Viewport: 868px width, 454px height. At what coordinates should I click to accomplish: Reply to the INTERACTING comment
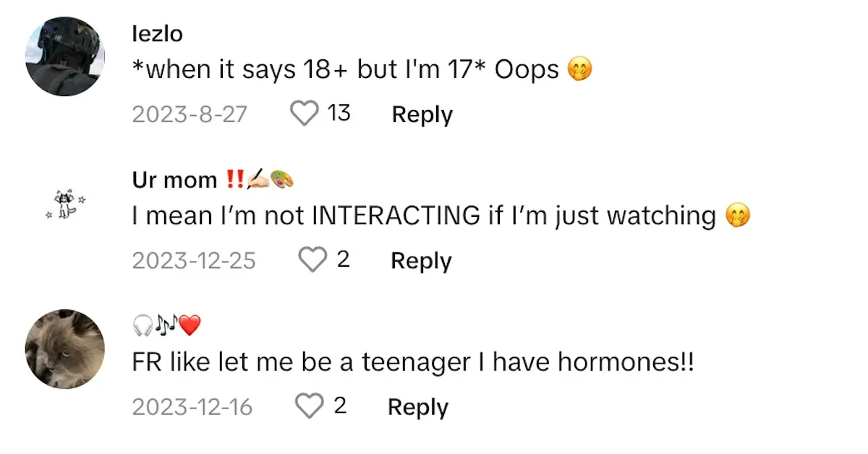pyautogui.click(x=421, y=260)
